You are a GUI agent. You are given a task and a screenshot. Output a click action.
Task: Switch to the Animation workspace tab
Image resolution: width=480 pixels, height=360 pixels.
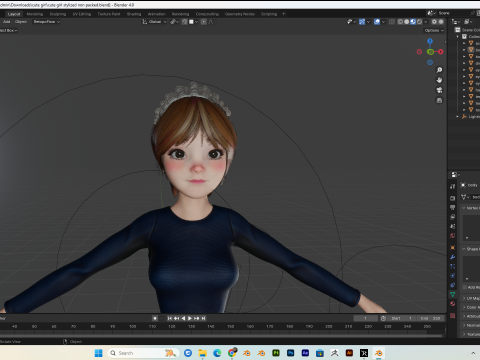pyautogui.click(x=157, y=14)
